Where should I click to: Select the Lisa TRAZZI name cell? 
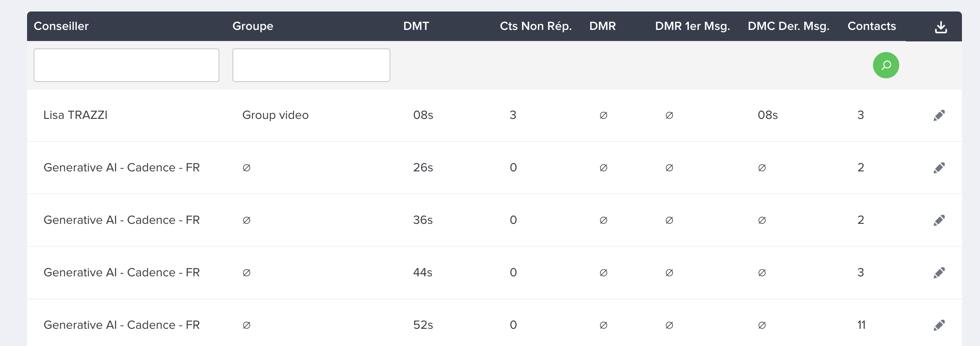(75, 115)
